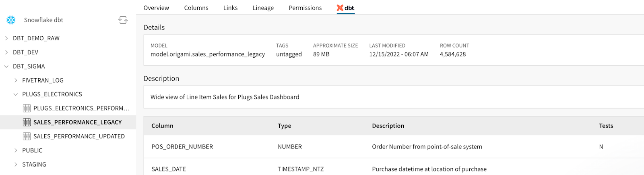Open the Permissions tab
The height and width of the screenshot is (175, 644).
point(305,8)
